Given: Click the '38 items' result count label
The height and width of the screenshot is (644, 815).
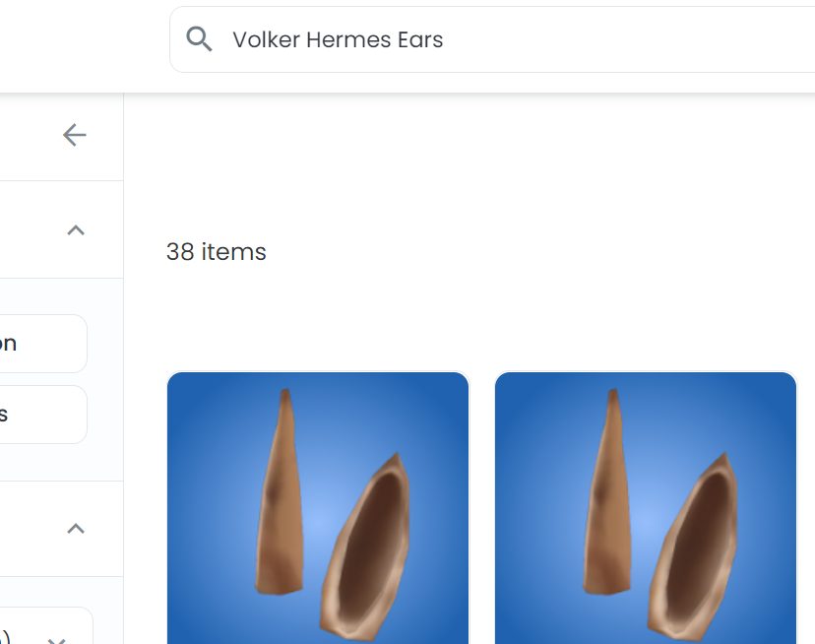Looking at the screenshot, I should tap(217, 252).
